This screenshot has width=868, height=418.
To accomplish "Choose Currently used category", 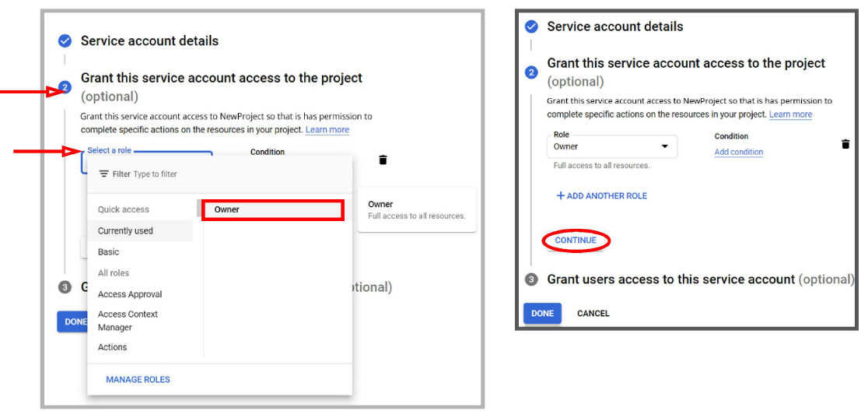I will click(x=140, y=230).
